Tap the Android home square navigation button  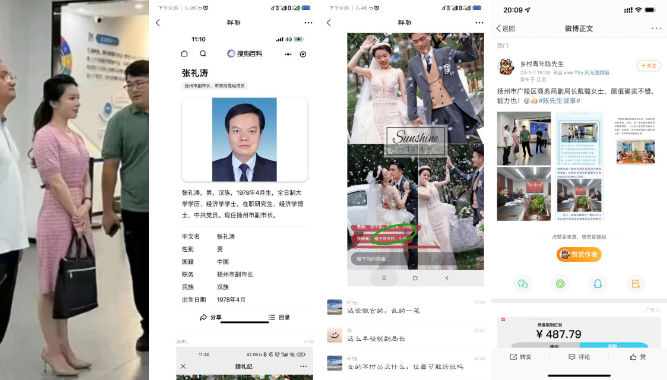click(415, 278)
